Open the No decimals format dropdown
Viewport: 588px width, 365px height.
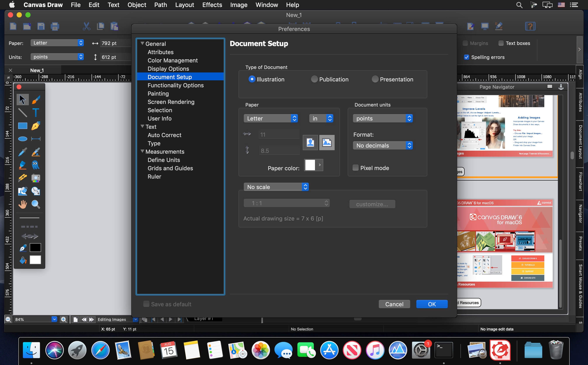point(382,145)
